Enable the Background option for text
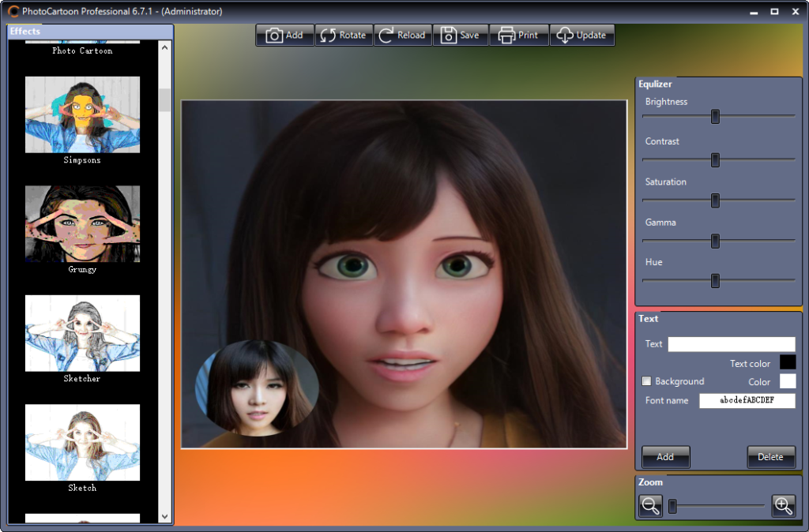809x532 pixels. (x=645, y=381)
